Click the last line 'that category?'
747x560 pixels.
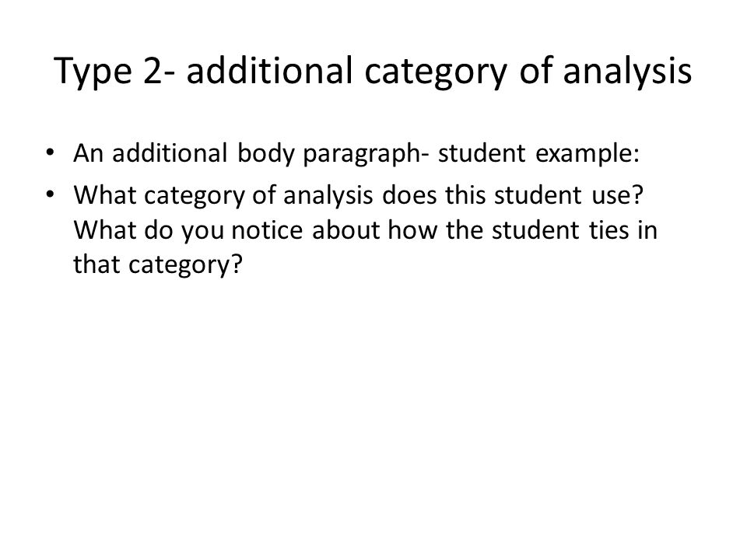click(158, 264)
